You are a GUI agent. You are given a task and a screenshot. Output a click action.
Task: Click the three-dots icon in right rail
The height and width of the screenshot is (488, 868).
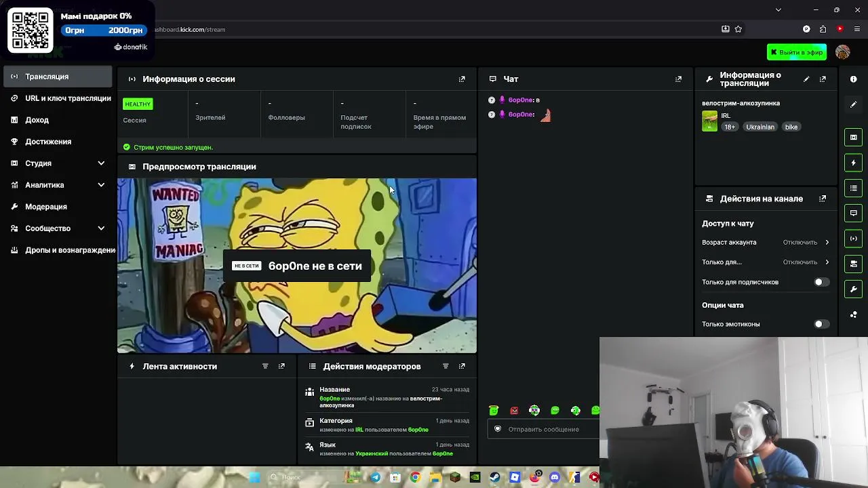(x=853, y=314)
